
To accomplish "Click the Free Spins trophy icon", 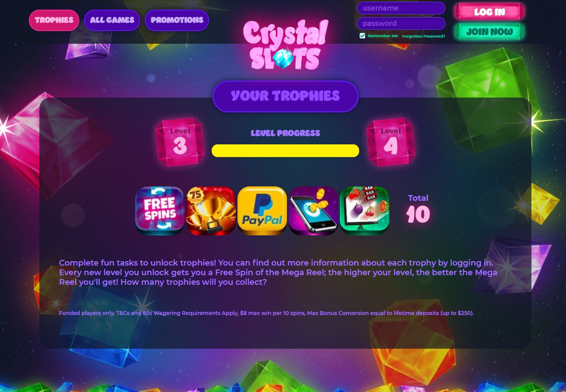I will click(160, 211).
